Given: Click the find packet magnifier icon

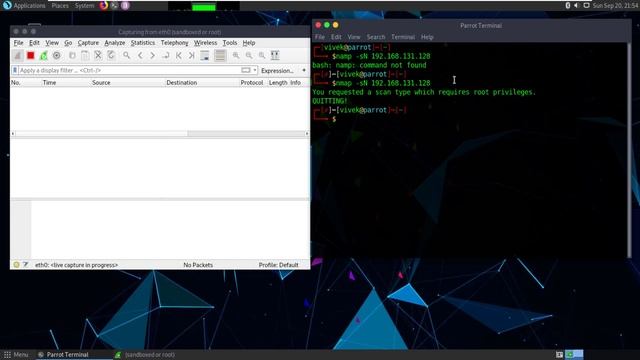Looking at the screenshot, I should pyautogui.click(x=127, y=56).
